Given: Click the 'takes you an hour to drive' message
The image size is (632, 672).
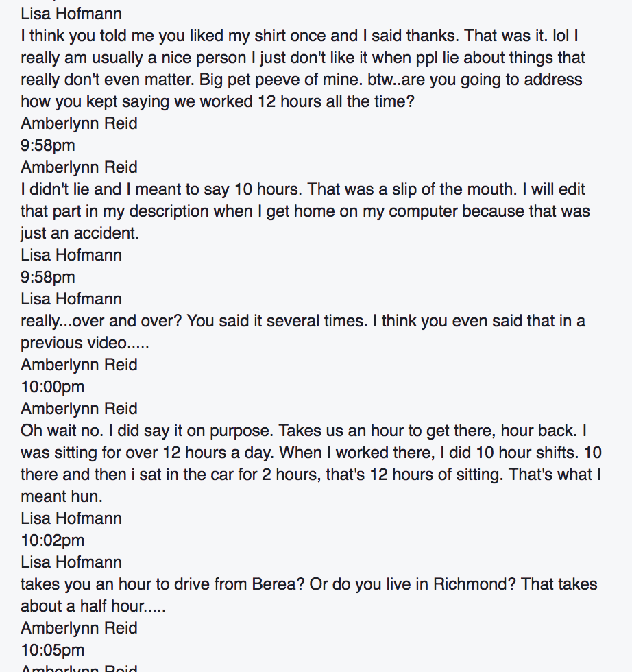Looking at the screenshot, I should pyautogui.click(x=309, y=595).
